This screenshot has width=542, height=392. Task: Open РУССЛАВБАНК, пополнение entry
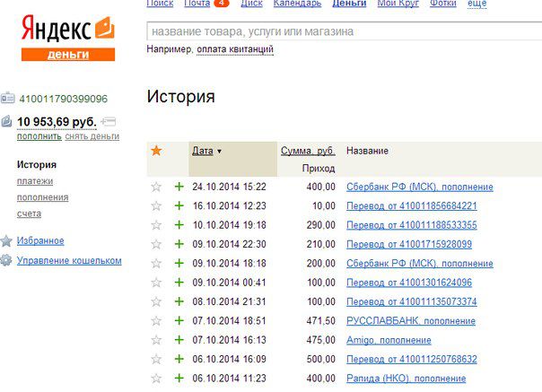pos(411,321)
